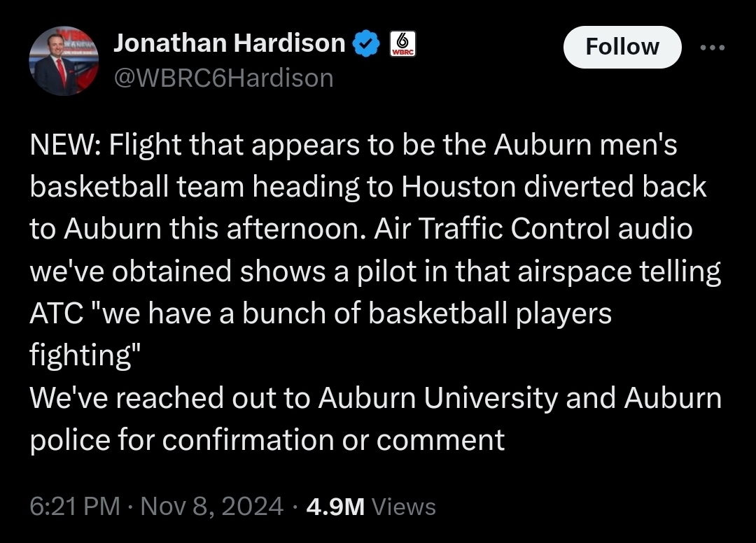Click the 4.9M view count
This screenshot has width=756, height=543.
335,506
